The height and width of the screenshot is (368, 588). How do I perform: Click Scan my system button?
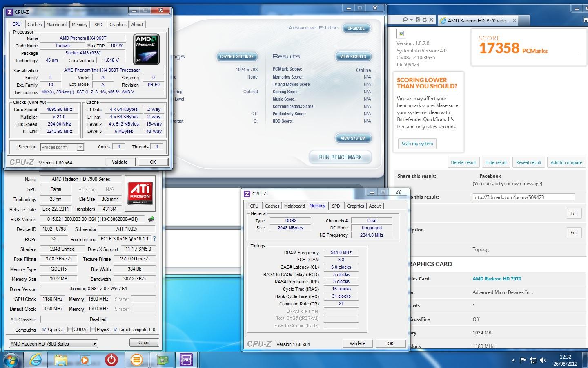coord(417,144)
